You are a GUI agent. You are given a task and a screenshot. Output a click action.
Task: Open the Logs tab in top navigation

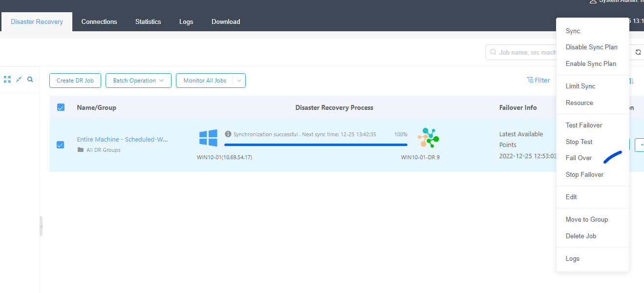186,21
